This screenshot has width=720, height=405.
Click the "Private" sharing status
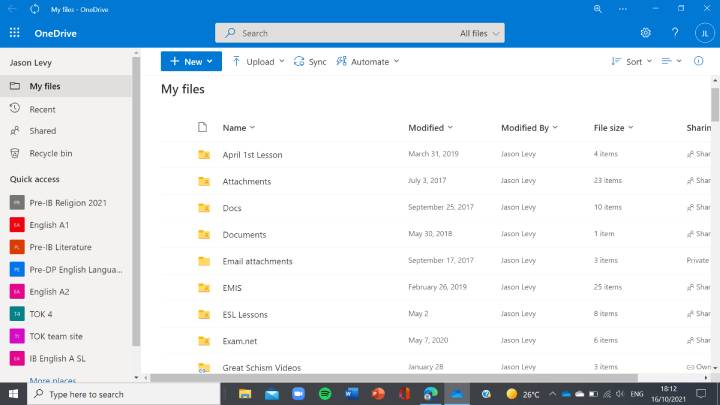coord(698,260)
